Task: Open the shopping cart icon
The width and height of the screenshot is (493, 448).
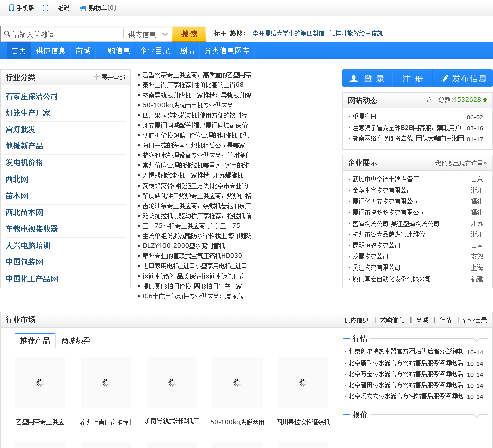Action: 83,8
